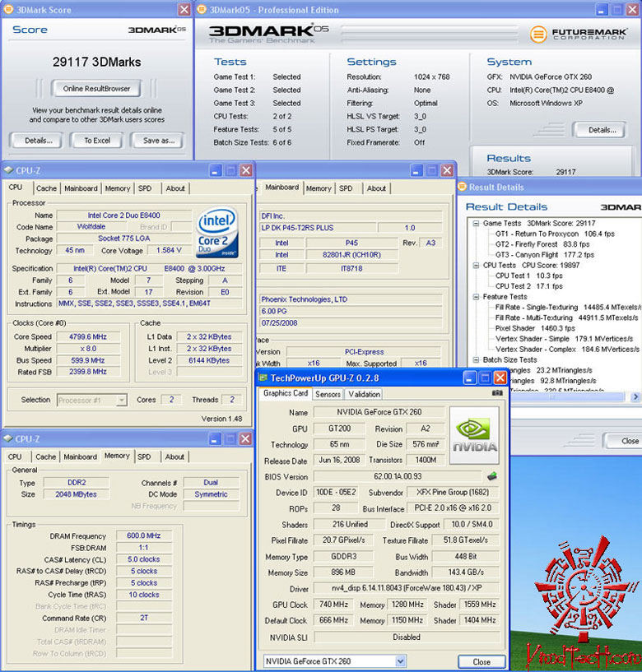This screenshot has width=642, height=672.
Task: Select GT1 - Return To Proxycon result row
Action: pos(555,234)
